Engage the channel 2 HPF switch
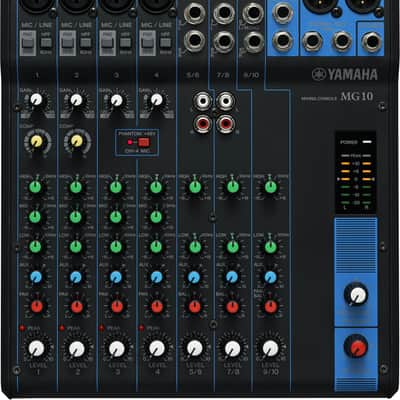Image resolution: width=400 pixels, height=400 pixels. [x=86, y=42]
